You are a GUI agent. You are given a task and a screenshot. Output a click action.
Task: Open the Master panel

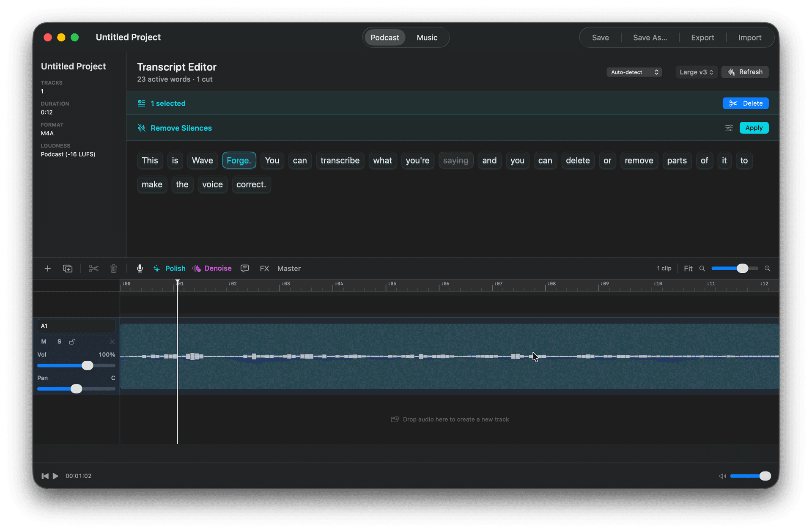pyautogui.click(x=289, y=269)
